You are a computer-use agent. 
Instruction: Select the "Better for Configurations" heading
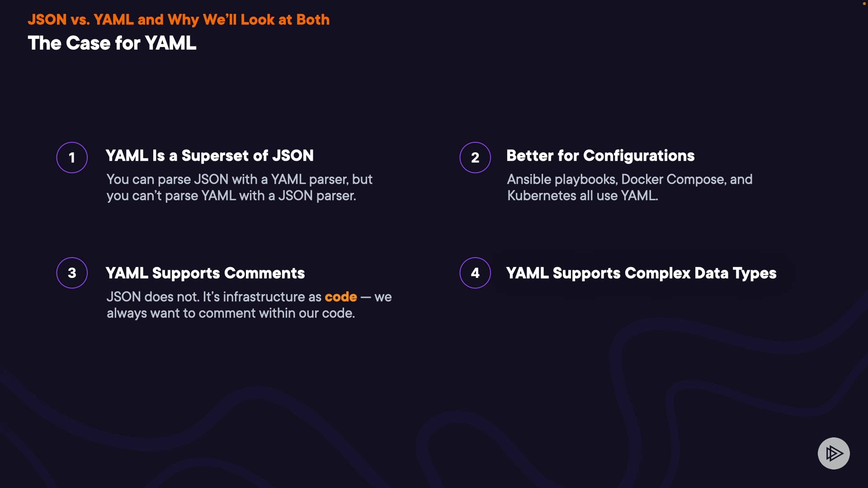click(x=600, y=156)
